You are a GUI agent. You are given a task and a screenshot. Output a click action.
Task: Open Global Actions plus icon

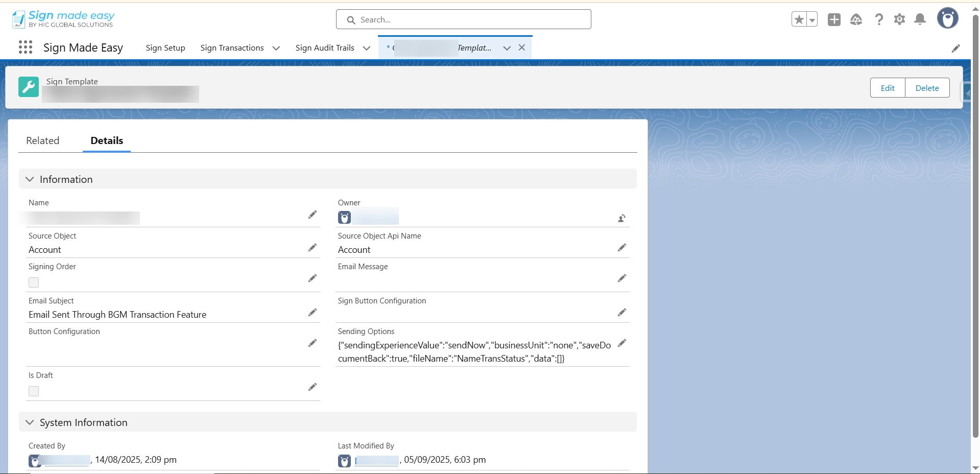(x=834, y=19)
